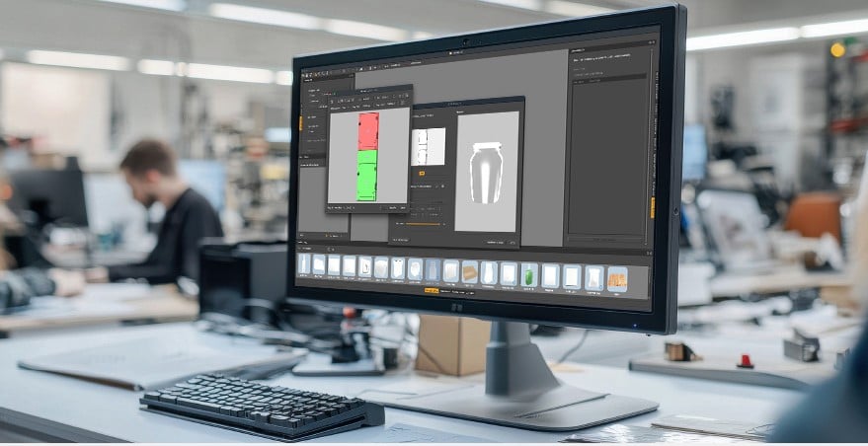Click the orange side tab on right edge
The height and width of the screenshot is (446, 868).
[652, 207]
